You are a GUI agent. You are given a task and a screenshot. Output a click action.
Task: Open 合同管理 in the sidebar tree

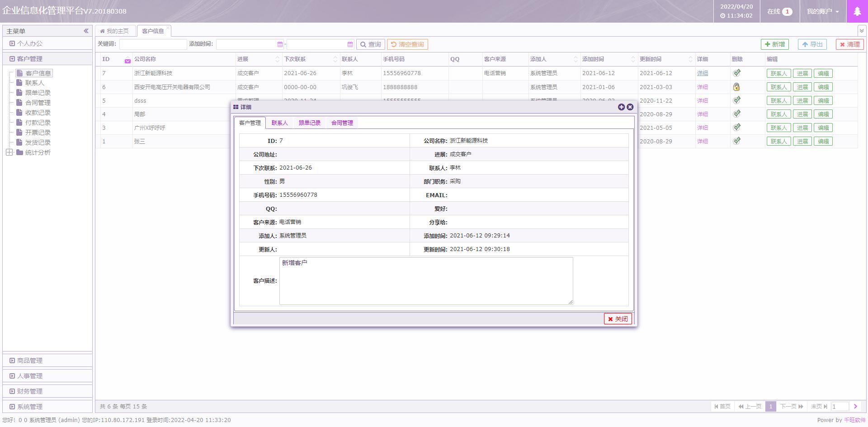coord(38,103)
